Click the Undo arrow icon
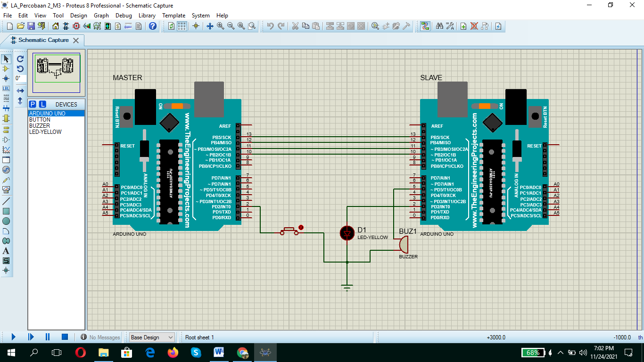 tap(270, 26)
